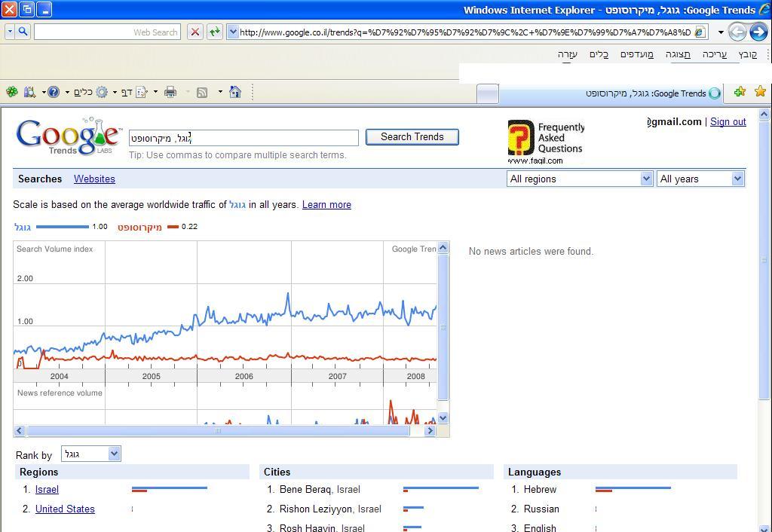
Task: Click the Google Trends search input field
Action: tap(244, 138)
